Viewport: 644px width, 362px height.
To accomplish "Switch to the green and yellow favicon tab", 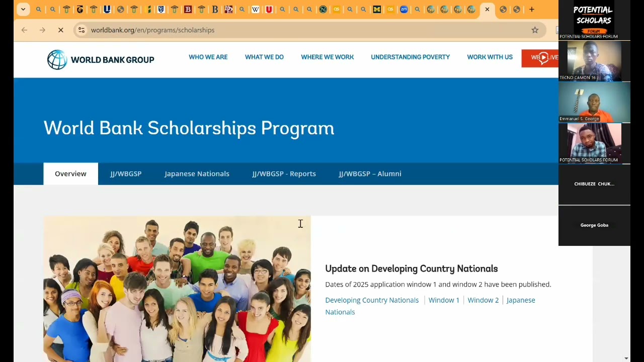I will 147,10.
